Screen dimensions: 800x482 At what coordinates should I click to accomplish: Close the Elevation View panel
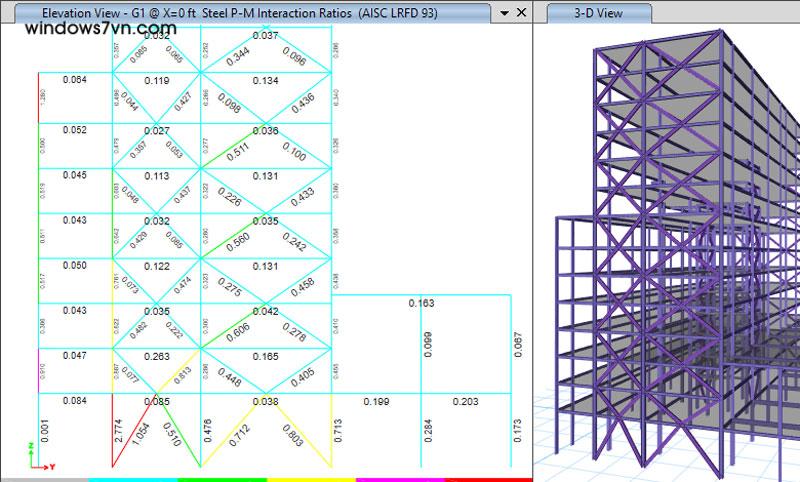pyautogui.click(x=522, y=14)
